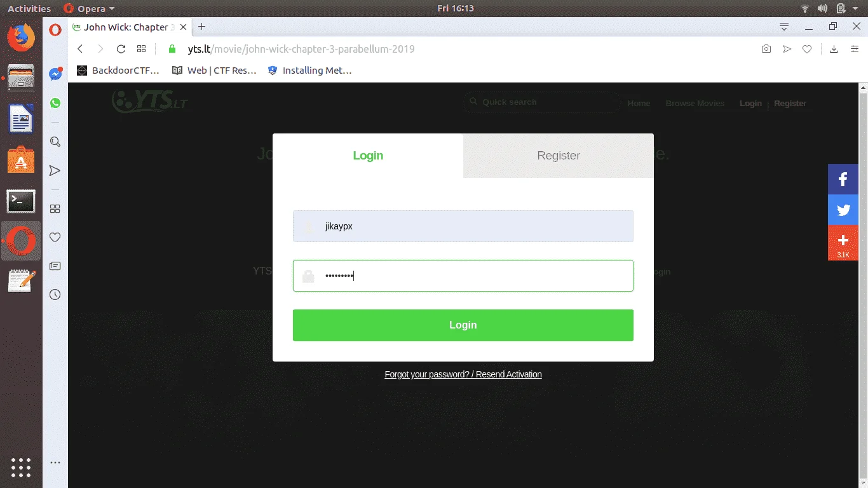Click the green Login submit button
Image resolution: width=868 pixels, height=488 pixels.
[463, 325]
